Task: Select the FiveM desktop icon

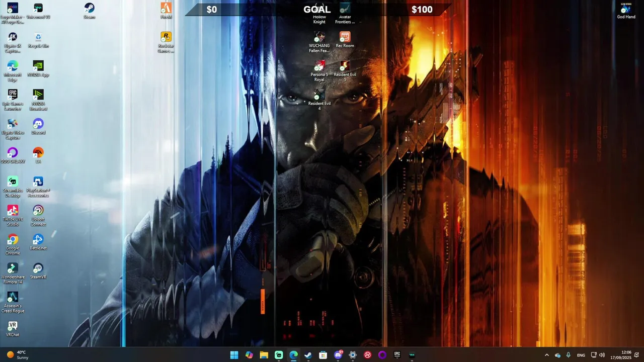Action: click(x=166, y=11)
